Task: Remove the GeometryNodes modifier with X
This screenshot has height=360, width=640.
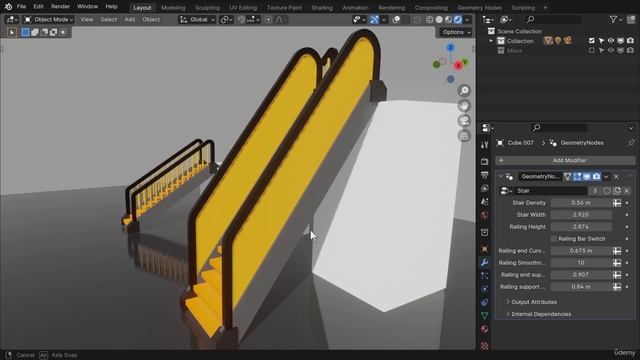Action: click(616, 177)
